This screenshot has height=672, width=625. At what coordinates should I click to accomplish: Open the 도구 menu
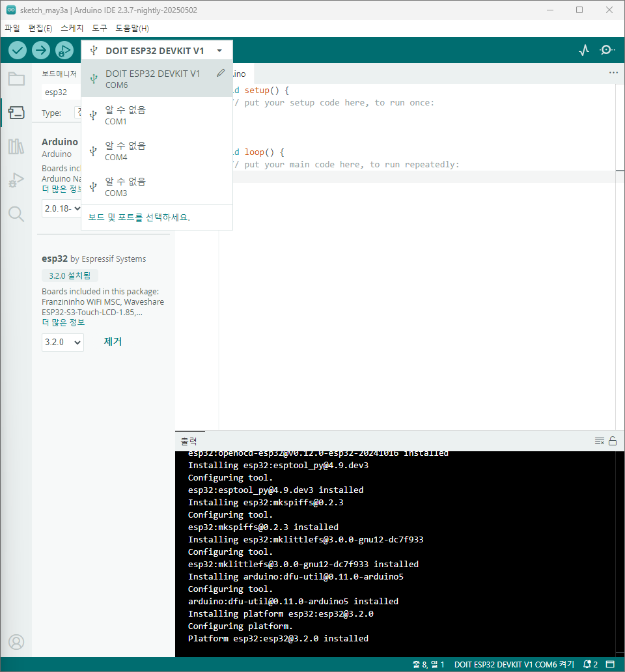pyautogui.click(x=100, y=28)
